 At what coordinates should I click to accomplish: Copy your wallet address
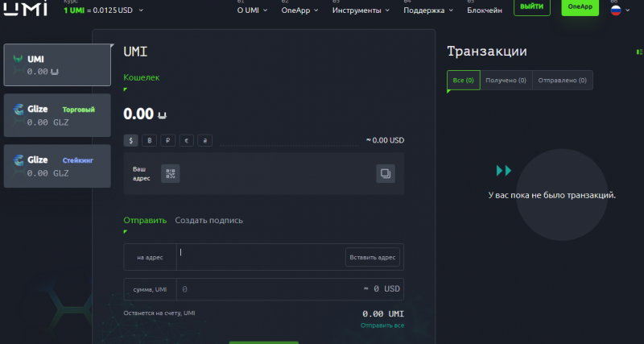point(386,173)
